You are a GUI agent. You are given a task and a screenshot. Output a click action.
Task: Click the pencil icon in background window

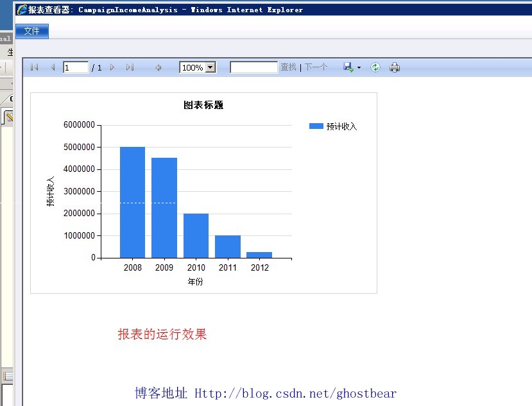pos(10,117)
